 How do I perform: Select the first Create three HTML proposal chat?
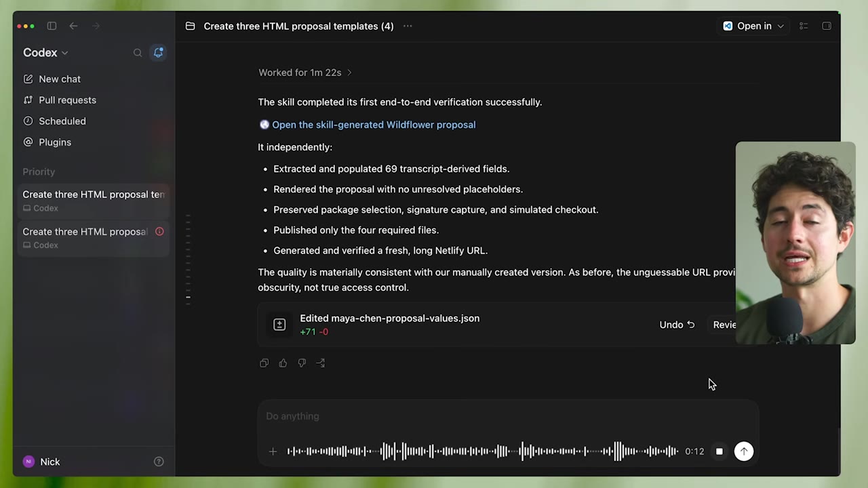click(94, 201)
